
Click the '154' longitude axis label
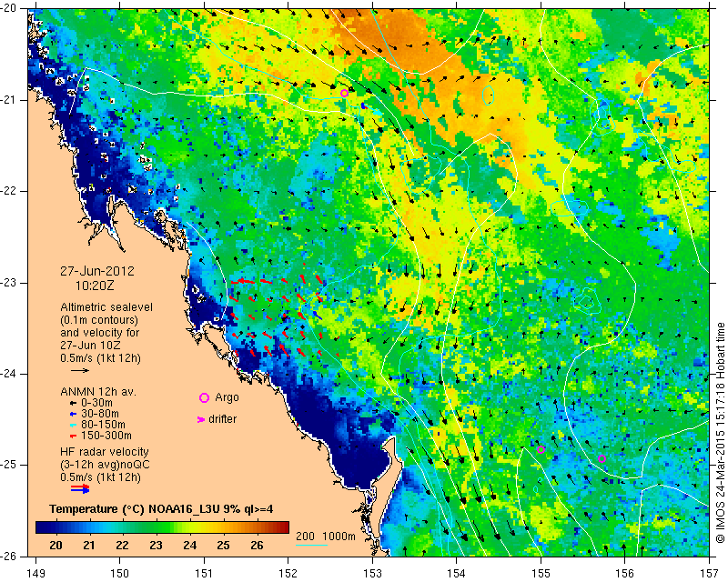457,573
